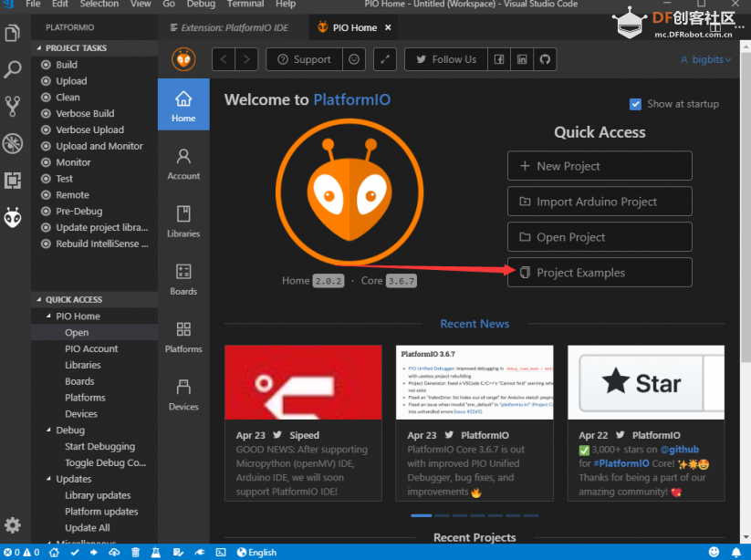Select Account in PIO Home sidebar
The height and width of the screenshot is (560, 751).
point(183,164)
